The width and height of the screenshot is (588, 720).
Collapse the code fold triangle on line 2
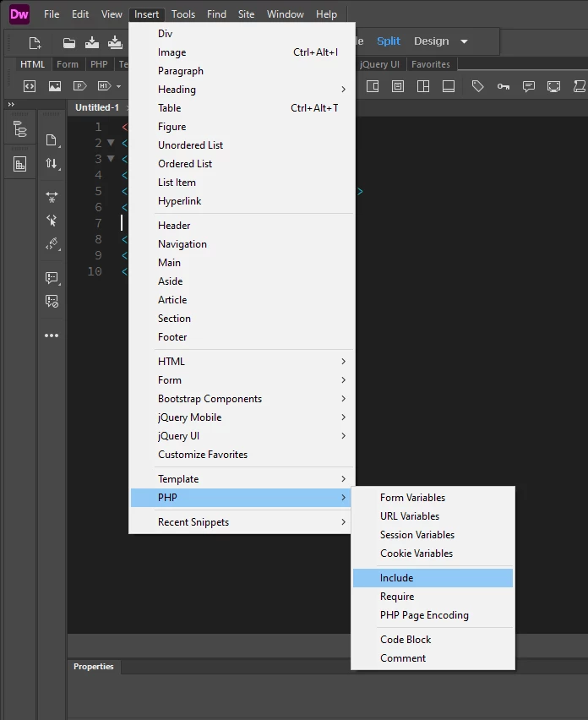[111, 143]
